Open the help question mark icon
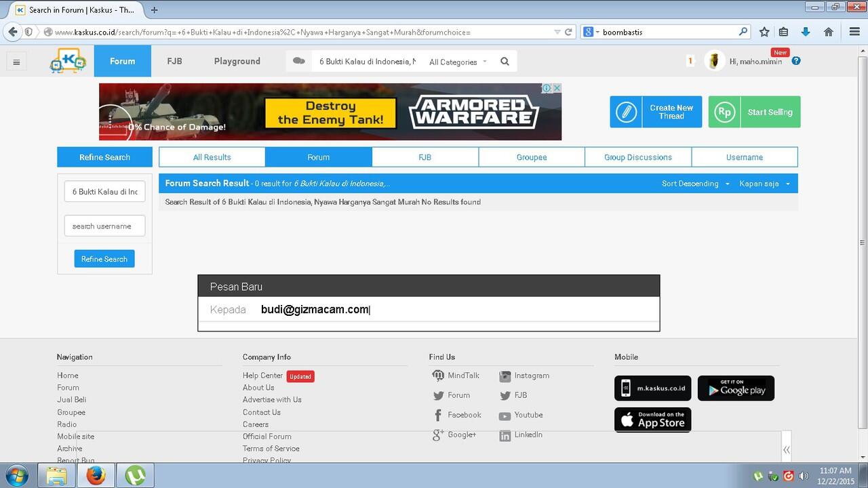Viewport: 868px width, 488px height. [796, 60]
